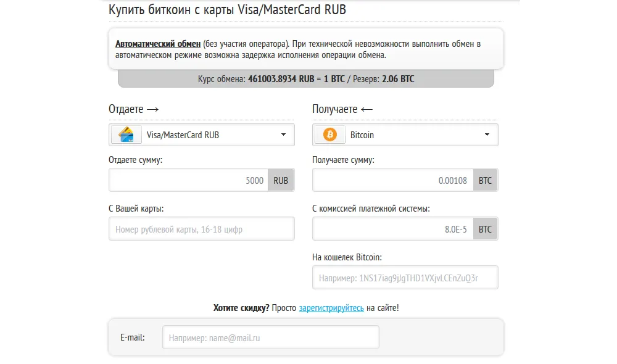Click the card number entry field
This screenshot has height=364, width=617.
coord(201,228)
